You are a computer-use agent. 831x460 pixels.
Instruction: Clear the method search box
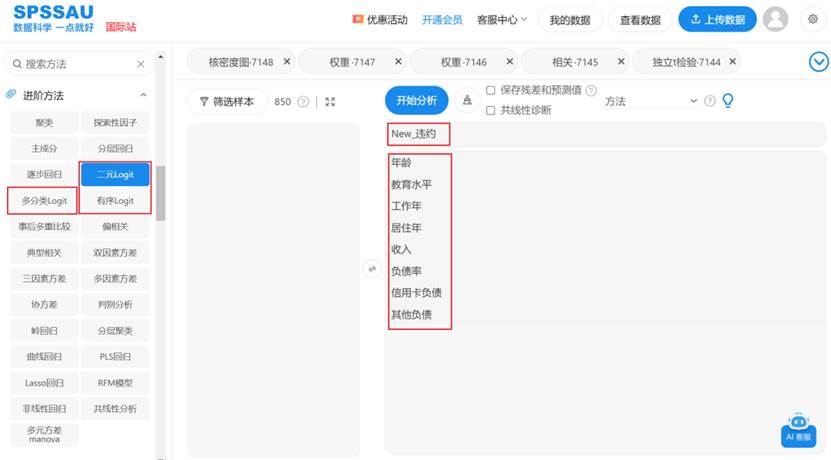point(140,64)
